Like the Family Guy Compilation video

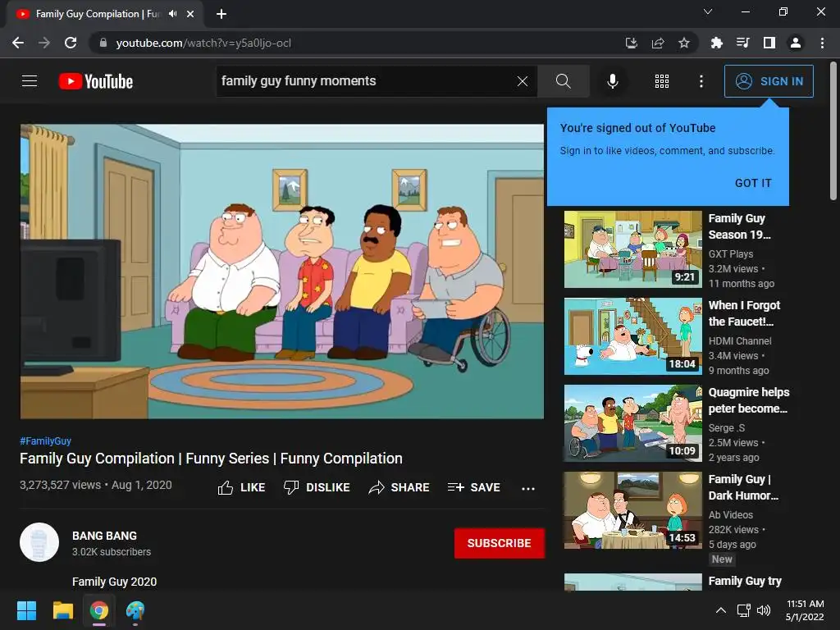(x=241, y=487)
